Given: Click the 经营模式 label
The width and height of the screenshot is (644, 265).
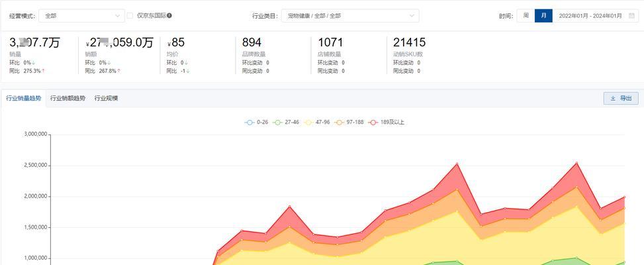Looking at the screenshot, I should (21, 16).
